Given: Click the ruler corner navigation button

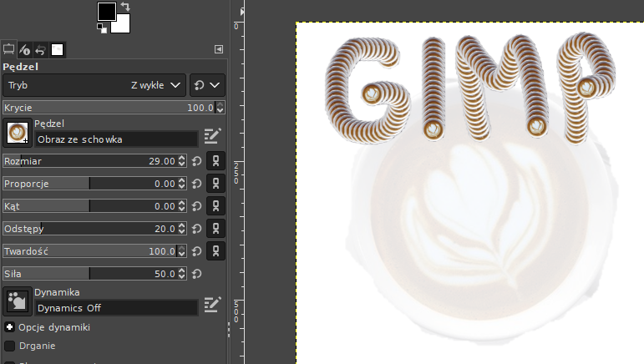Looking at the screenshot, I should pyautogui.click(x=242, y=12).
